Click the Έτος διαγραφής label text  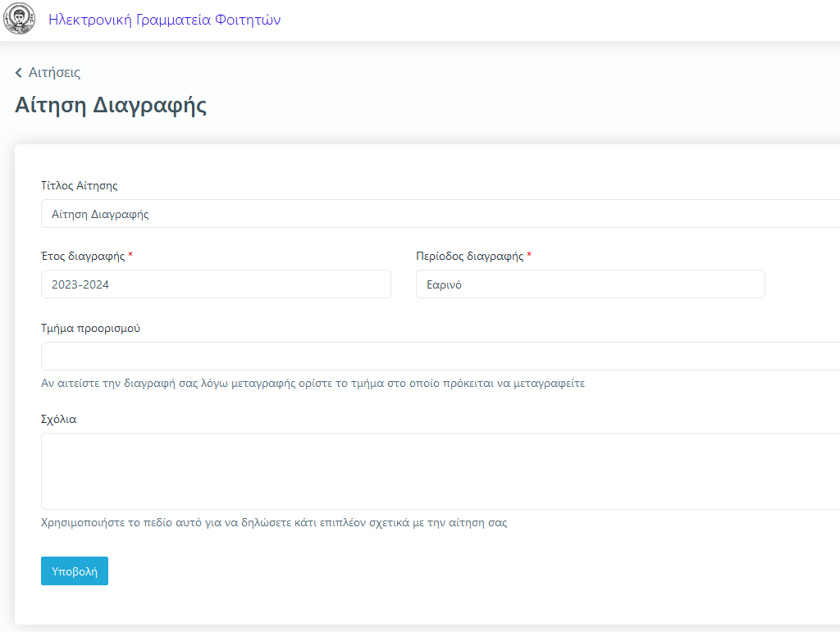83,256
